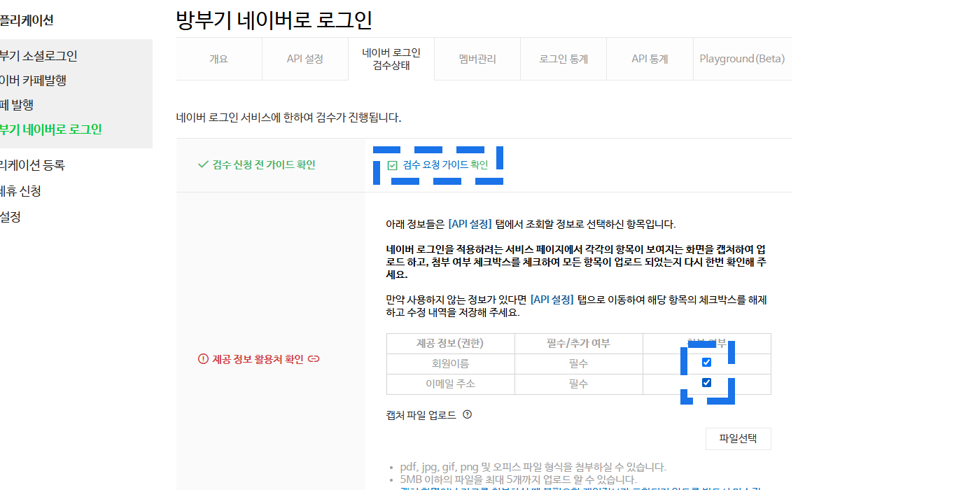
Task: Open the sidebar item ending in 설정
Action: pyautogui.click(x=10, y=217)
